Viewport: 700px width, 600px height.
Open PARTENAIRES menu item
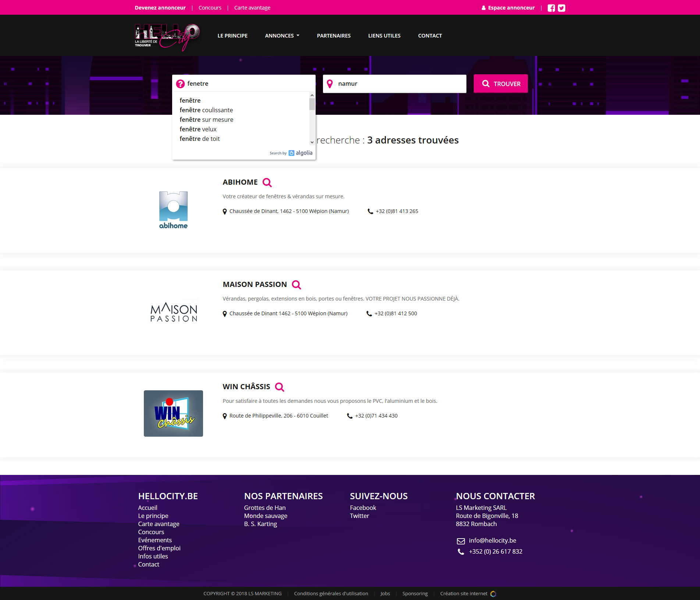(334, 36)
